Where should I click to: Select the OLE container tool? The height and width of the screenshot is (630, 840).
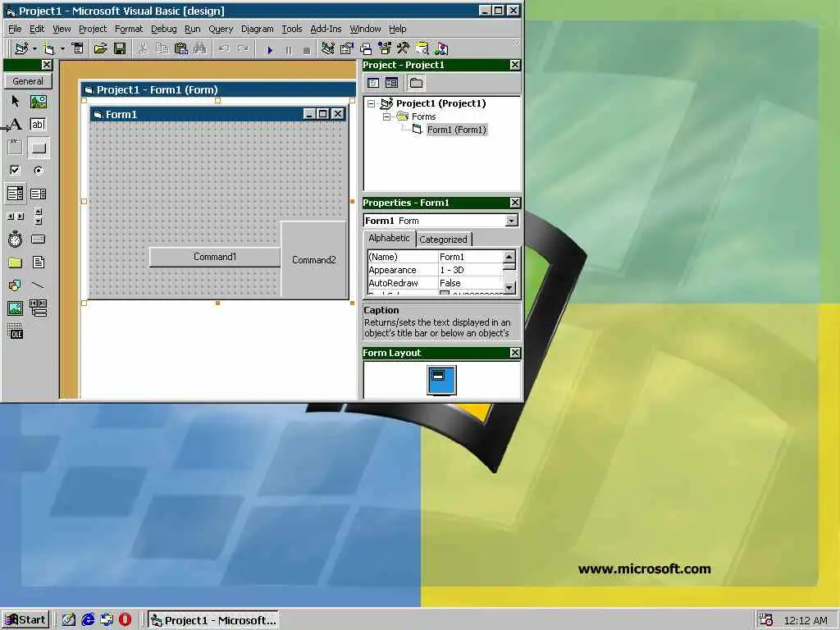[x=15, y=332]
